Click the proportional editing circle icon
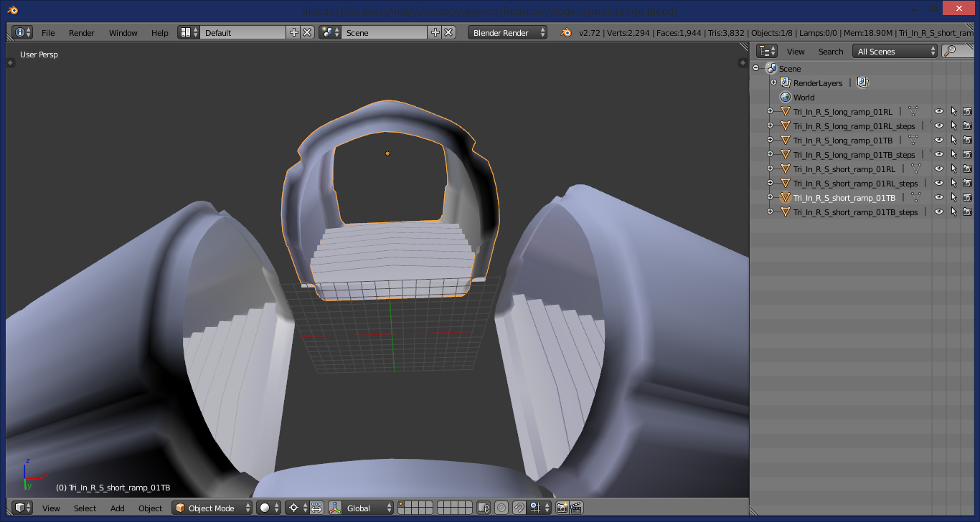Image resolution: width=980 pixels, height=522 pixels. (501, 508)
